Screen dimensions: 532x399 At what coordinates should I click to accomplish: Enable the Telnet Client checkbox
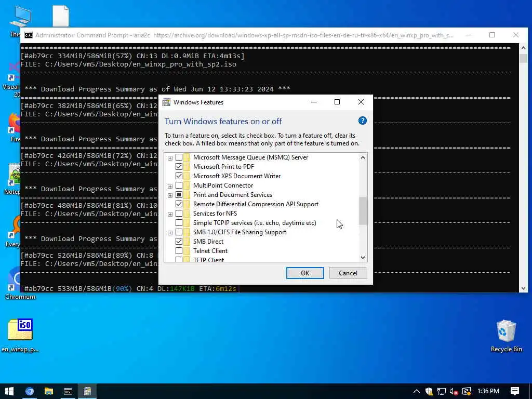[179, 251]
